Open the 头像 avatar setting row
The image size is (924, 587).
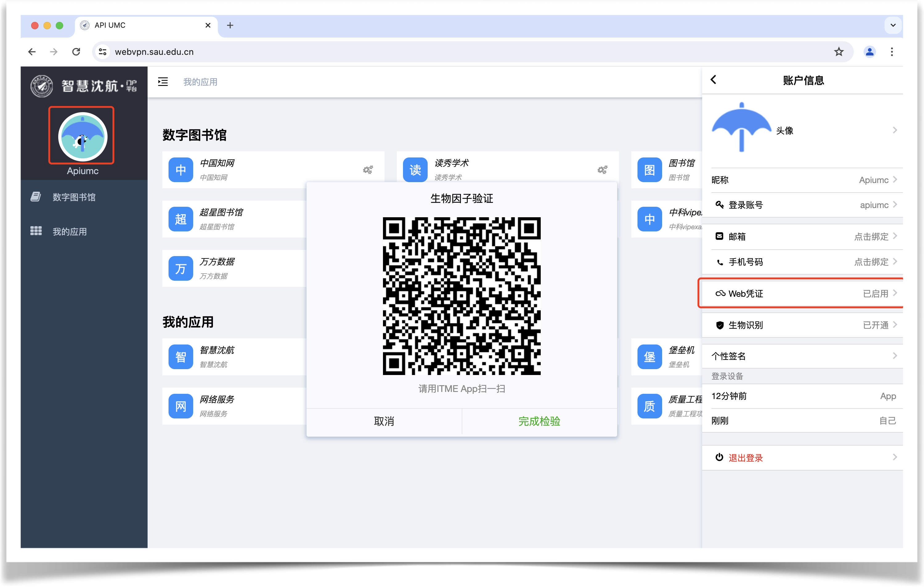[802, 130]
